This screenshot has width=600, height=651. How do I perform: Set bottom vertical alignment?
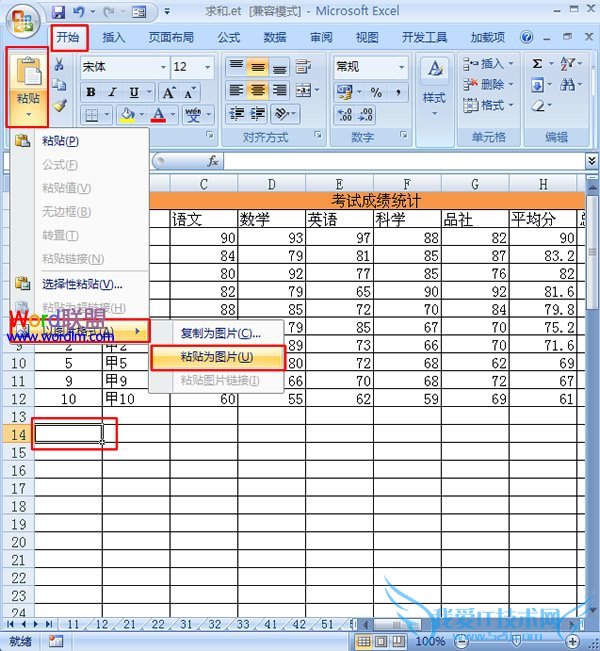click(279, 66)
